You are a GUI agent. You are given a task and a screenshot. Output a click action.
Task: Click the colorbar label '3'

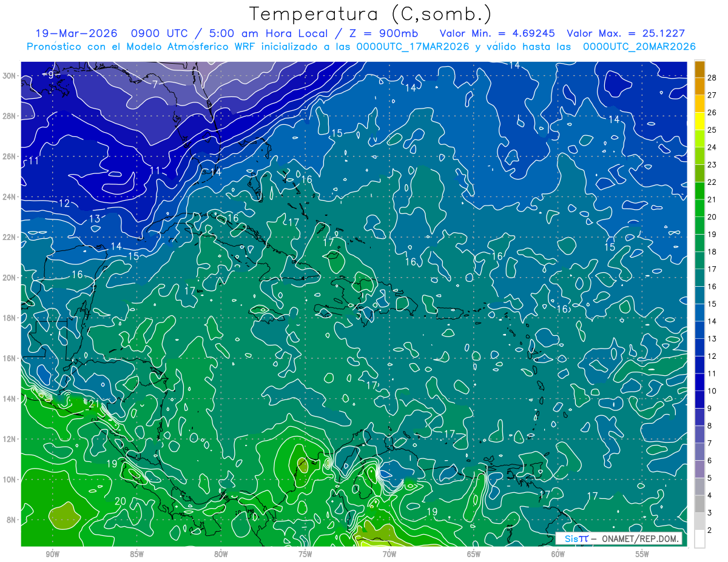pyautogui.click(x=710, y=513)
